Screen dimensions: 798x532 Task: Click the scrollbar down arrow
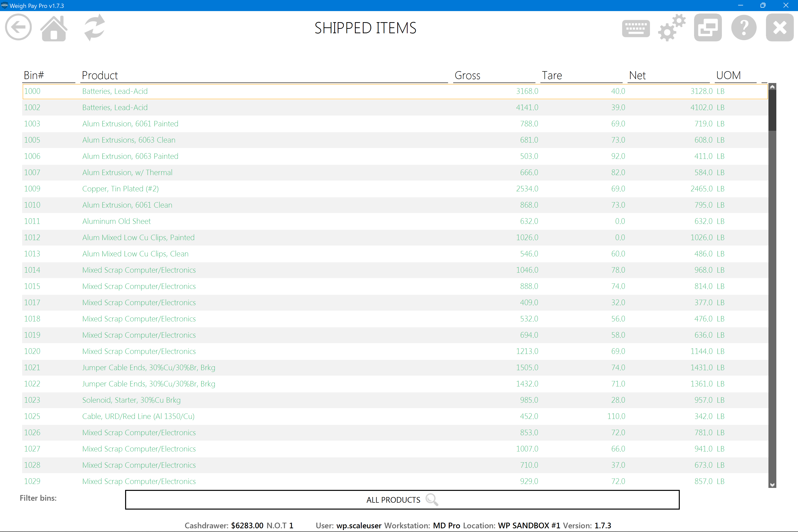[772, 485]
